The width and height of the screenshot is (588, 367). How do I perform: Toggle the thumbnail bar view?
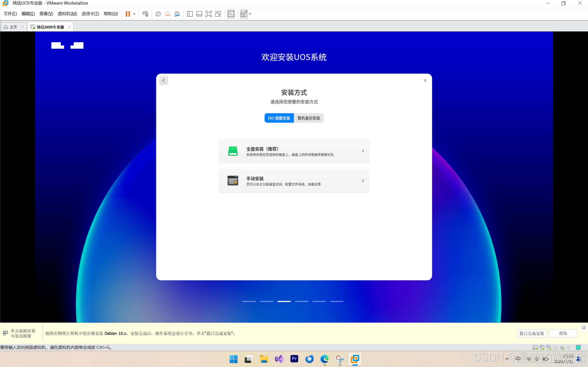[x=199, y=14]
